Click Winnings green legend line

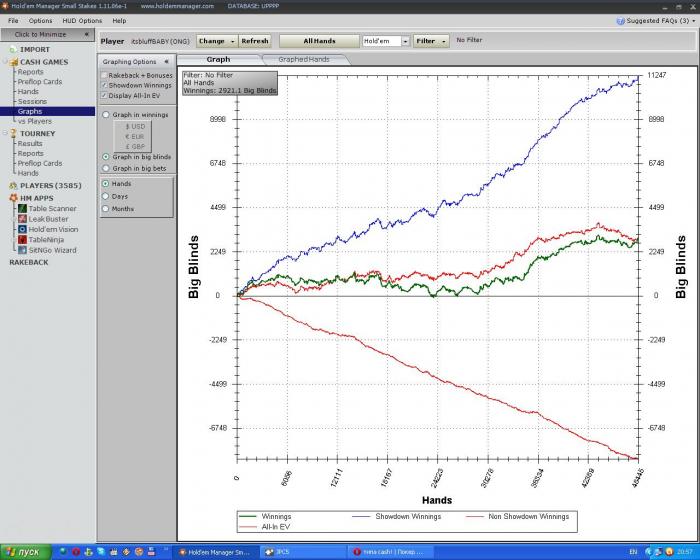(x=248, y=517)
